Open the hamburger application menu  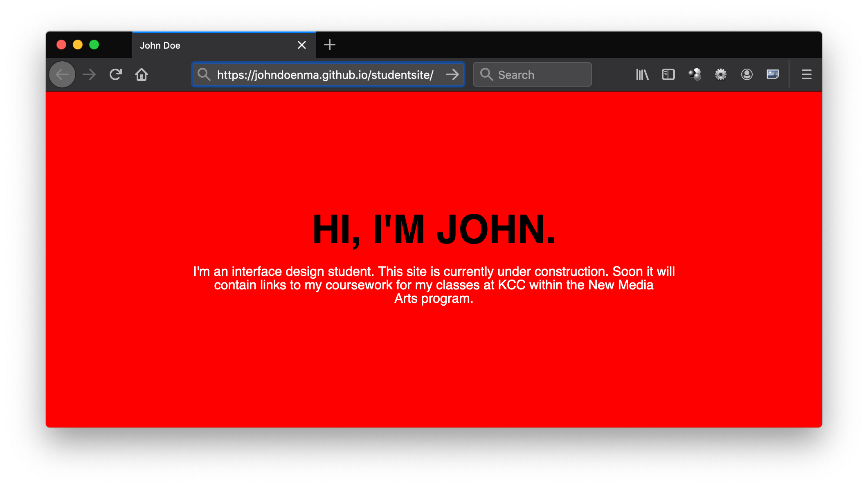pos(806,75)
